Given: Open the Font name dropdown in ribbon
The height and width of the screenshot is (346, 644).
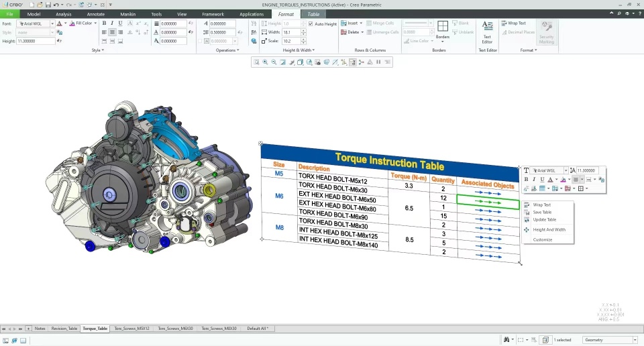Looking at the screenshot, I should [52, 23].
